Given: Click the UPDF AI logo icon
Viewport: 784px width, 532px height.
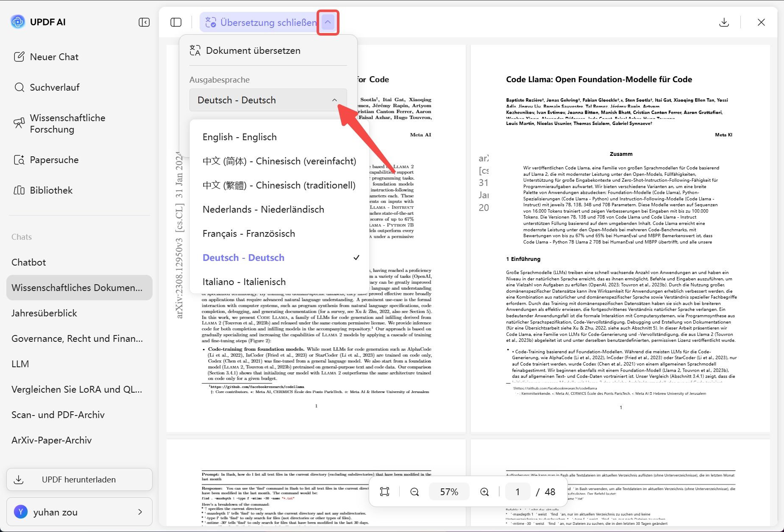Looking at the screenshot, I should pyautogui.click(x=18, y=22).
